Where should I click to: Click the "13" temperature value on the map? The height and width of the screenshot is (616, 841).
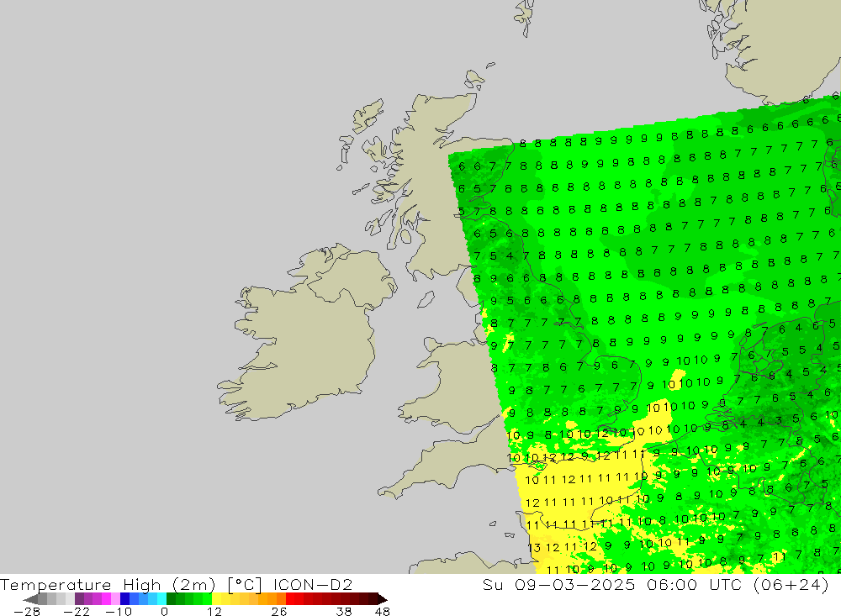point(534,548)
